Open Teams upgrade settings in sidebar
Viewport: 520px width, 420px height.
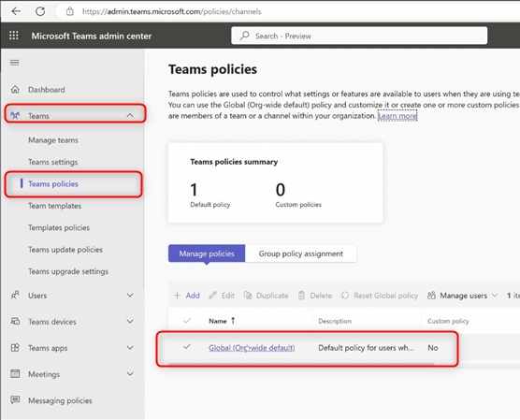point(68,271)
